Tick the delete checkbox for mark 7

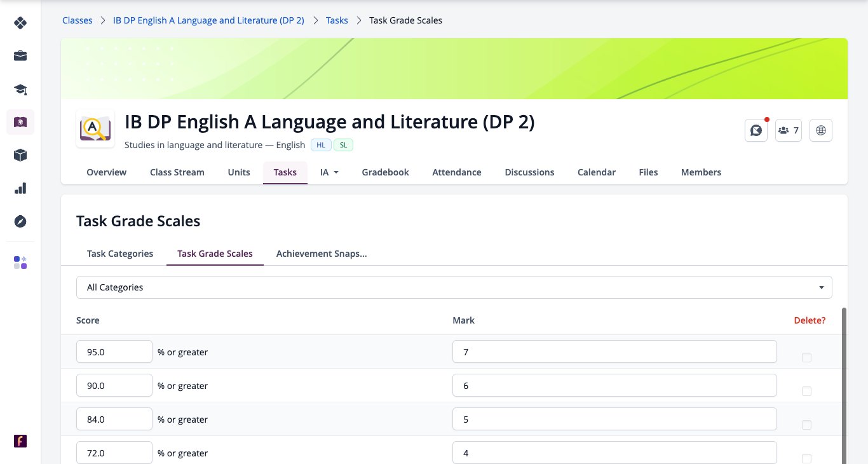pos(806,357)
